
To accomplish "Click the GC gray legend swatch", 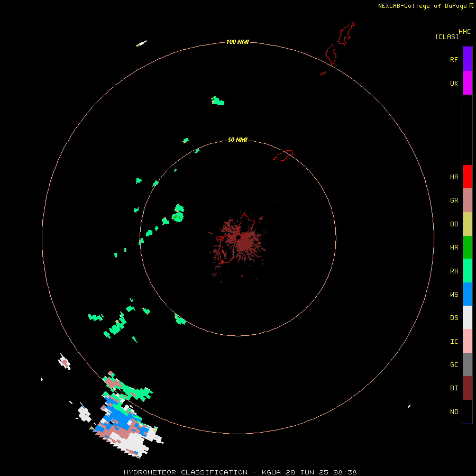I will [x=467, y=364].
